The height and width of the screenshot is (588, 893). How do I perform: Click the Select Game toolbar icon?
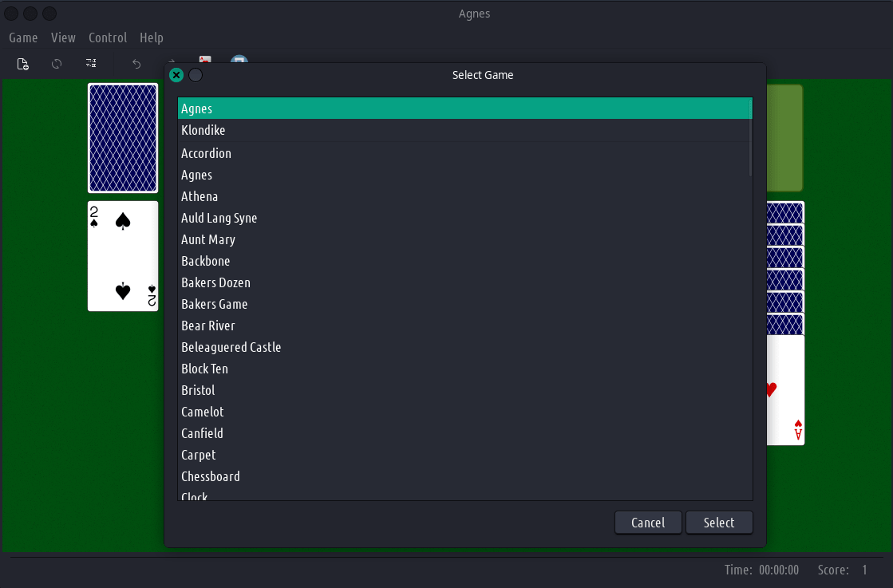91,64
